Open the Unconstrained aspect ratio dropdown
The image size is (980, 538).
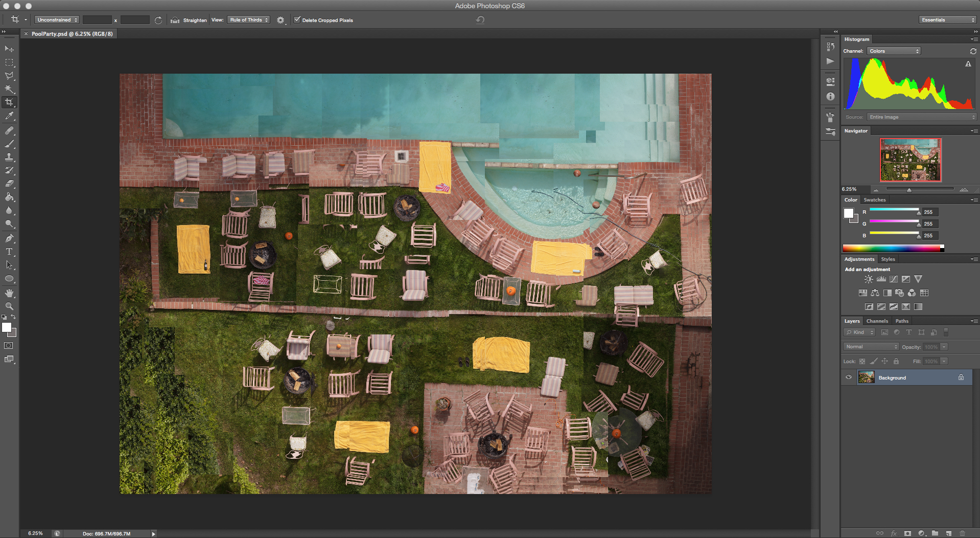pos(57,20)
